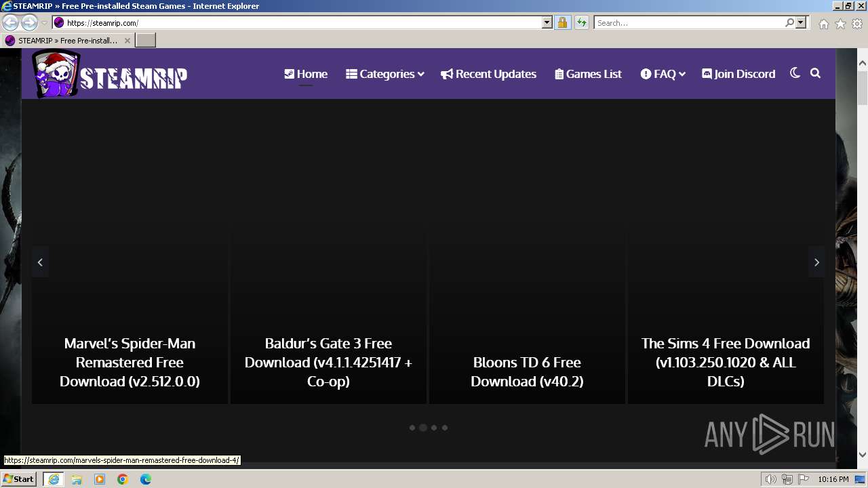Open a new blank tab
The image size is (868, 488).
(x=146, y=41)
